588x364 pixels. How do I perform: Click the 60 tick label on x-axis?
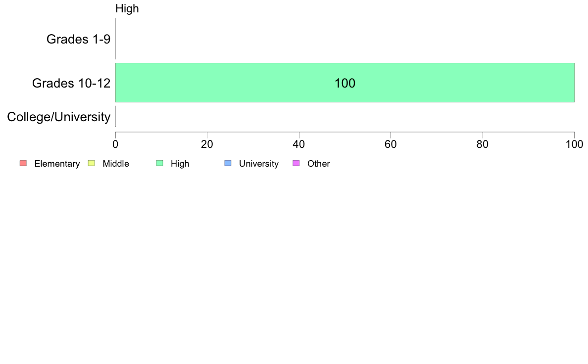click(x=391, y=144)
